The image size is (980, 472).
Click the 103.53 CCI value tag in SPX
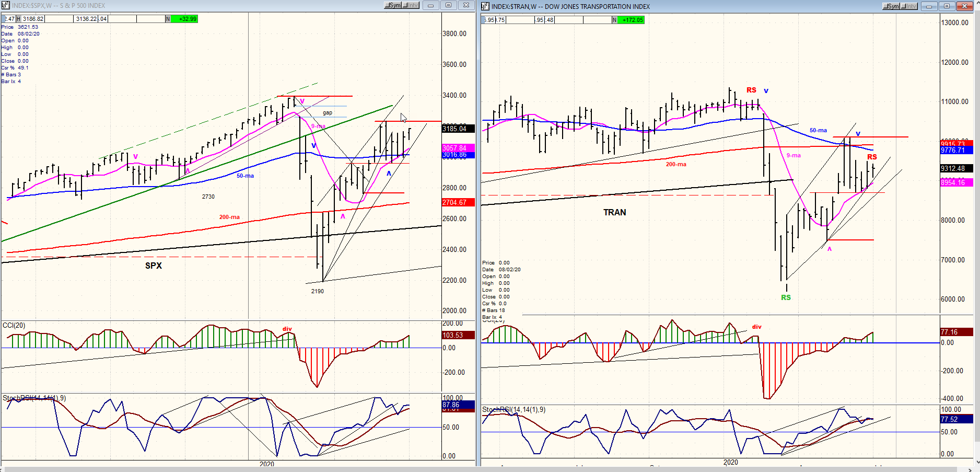[x=458, y=335]
